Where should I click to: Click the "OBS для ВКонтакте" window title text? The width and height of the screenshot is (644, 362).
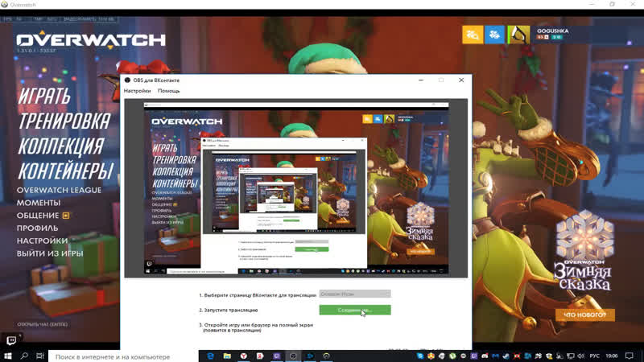[x=156, y=80]
